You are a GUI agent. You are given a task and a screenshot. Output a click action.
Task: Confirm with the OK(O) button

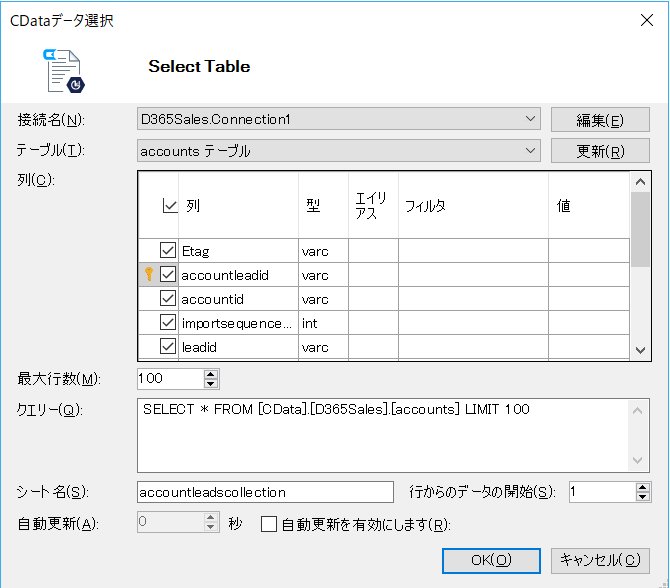[491, 560]
